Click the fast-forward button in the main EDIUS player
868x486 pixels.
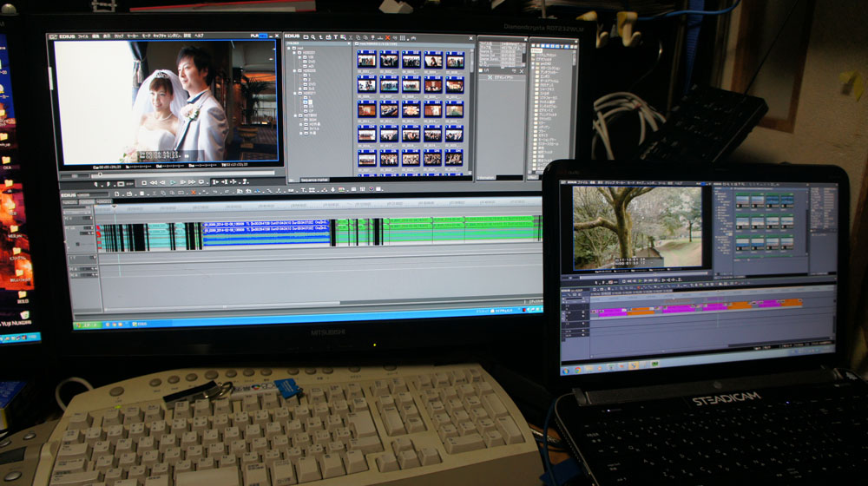pos(192,182)
